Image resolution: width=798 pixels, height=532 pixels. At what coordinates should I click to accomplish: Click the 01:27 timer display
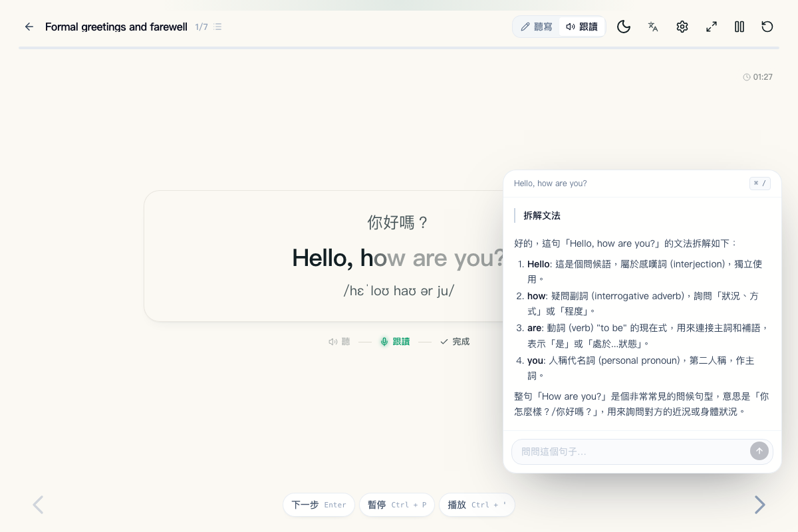click(x=758, y=77)
